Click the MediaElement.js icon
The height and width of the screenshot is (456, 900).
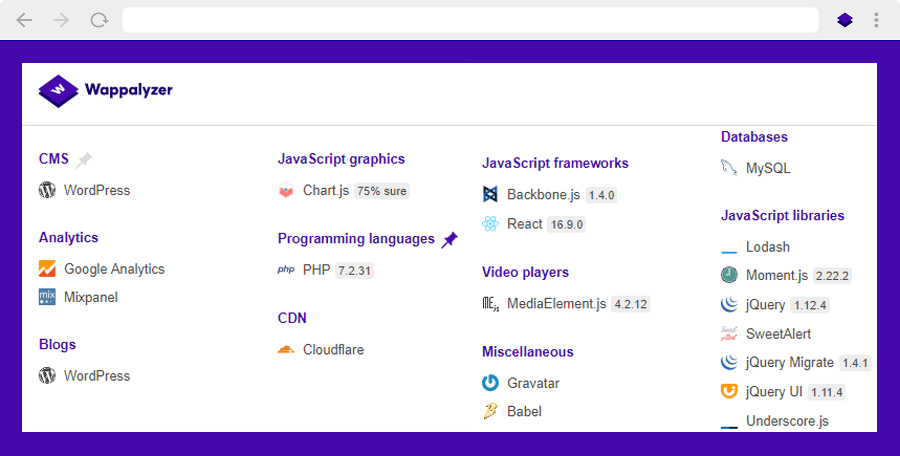pyautogui.click(x=490, y=303)
